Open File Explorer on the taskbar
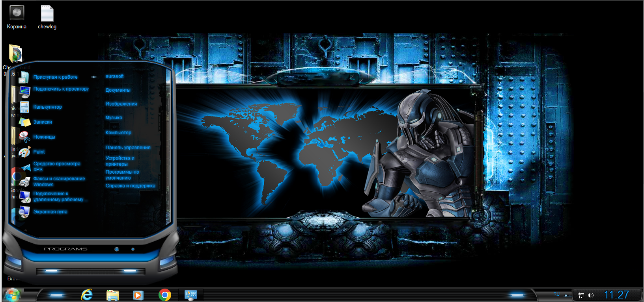Viewport: 644px width, 302px height. (x=113, y=295)
